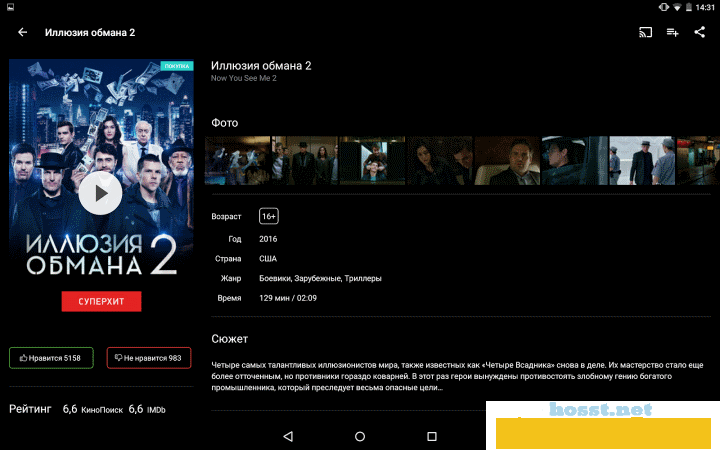The width and height of the screenshot is (720, 450).
Task: Open the first photo of dancing figures
Action: point(237,161)
